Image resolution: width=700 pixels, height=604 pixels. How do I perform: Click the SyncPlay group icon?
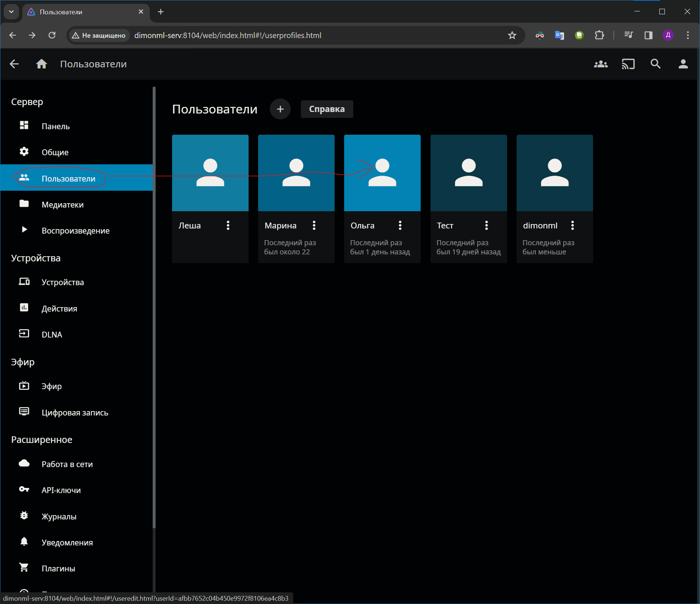coord(600,64)
